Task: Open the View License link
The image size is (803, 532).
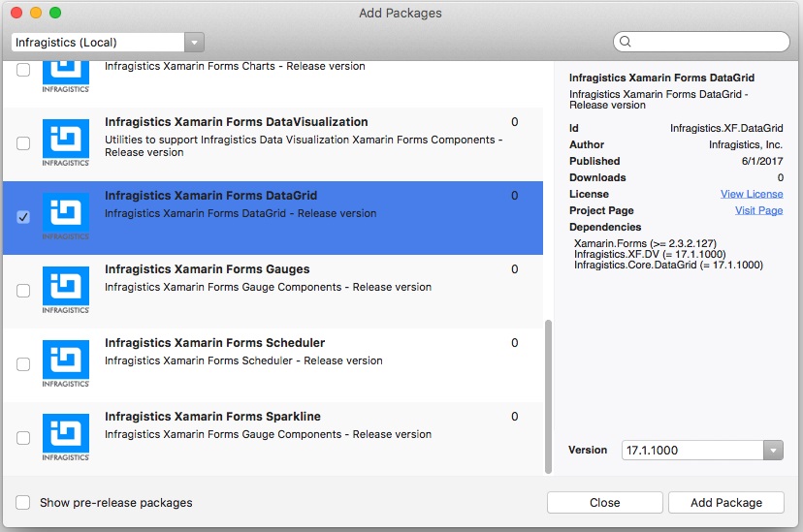Action: 752,194
